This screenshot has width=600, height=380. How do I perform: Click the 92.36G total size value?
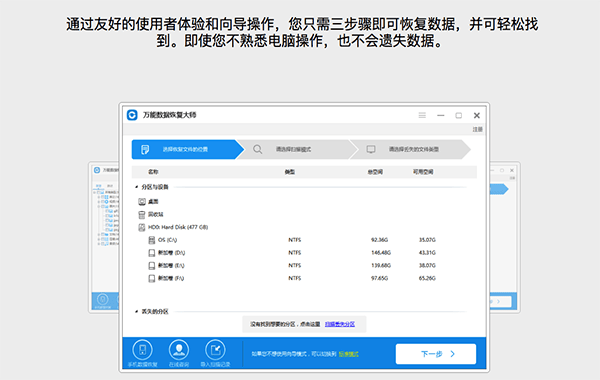(379, 240)
